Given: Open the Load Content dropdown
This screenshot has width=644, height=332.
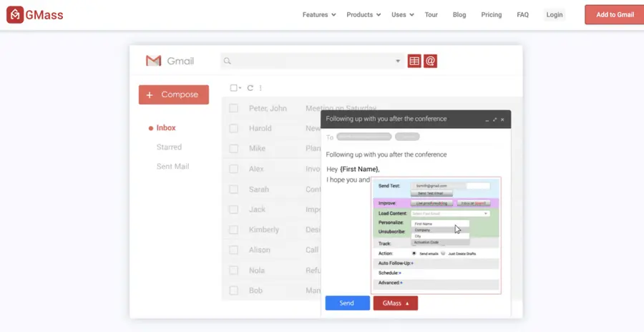Looking at the screenshot, I should [450, 214].
